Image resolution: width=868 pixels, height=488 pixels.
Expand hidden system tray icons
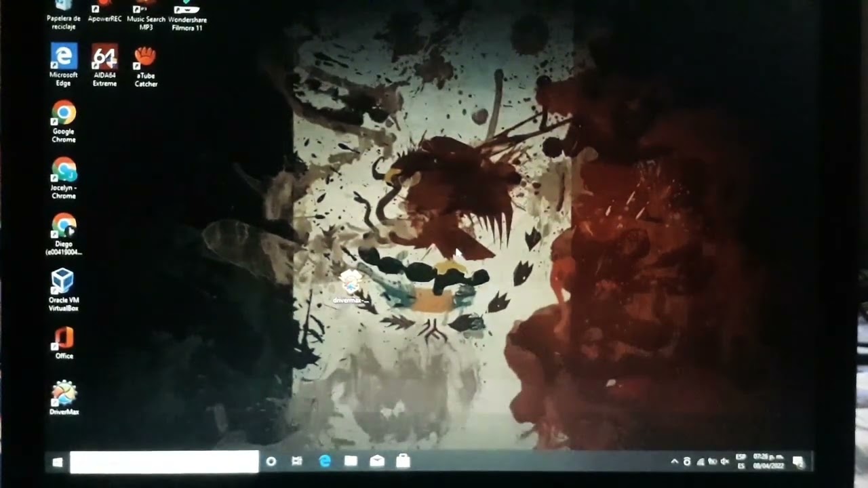click(674, 462)
